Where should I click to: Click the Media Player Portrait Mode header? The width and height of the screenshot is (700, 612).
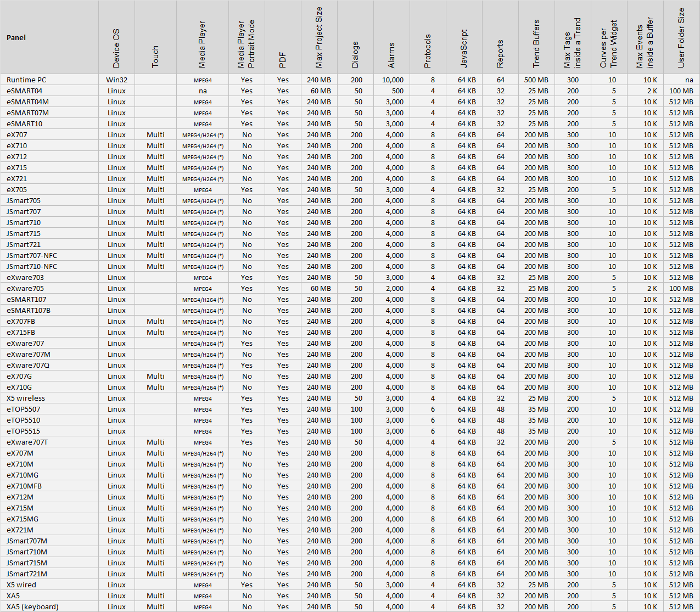tap(246, 44)
